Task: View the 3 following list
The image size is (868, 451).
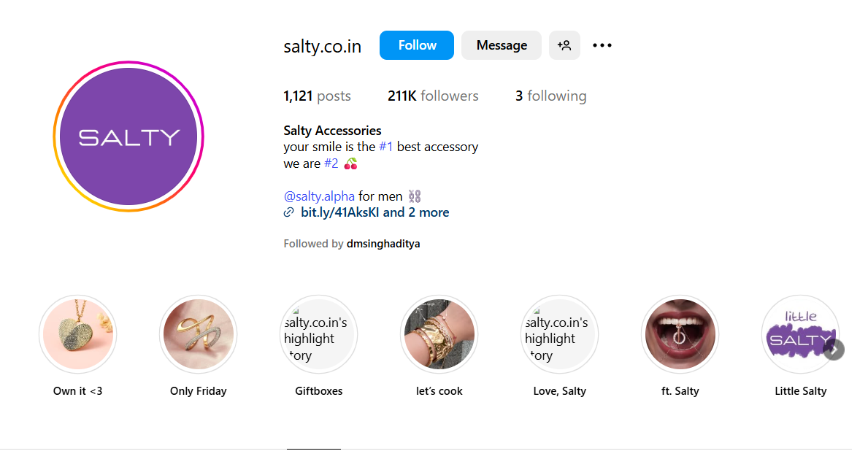Action: pos(550,96)
